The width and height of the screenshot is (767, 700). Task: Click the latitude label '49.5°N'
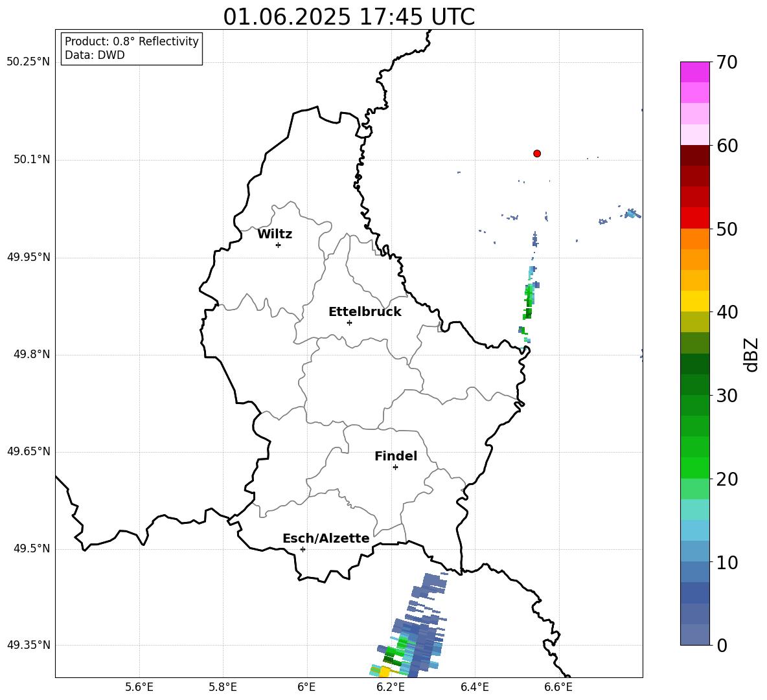[32, 548]
